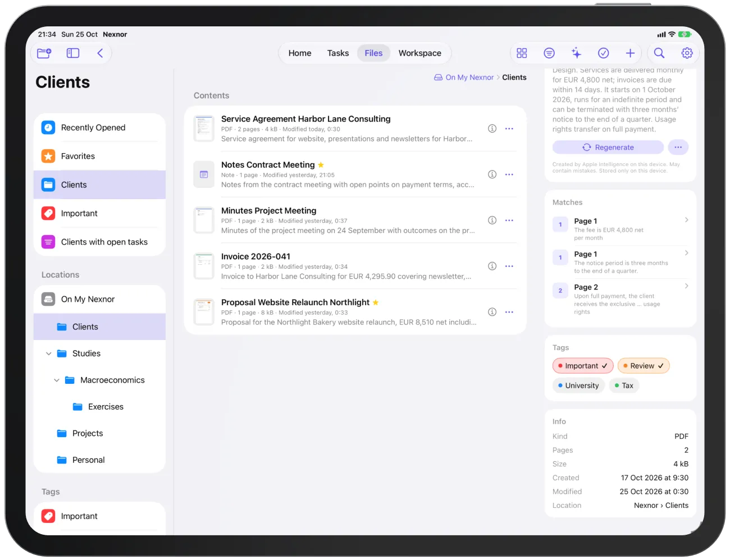
Task: Switch to the Tasks tab
Action: tap(338, 53)
